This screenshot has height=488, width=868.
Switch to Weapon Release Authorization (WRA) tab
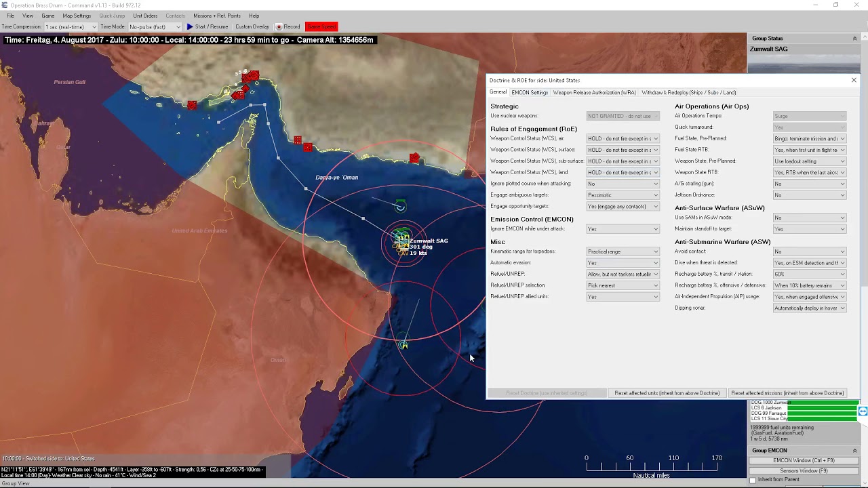click(x=595, y=92)
